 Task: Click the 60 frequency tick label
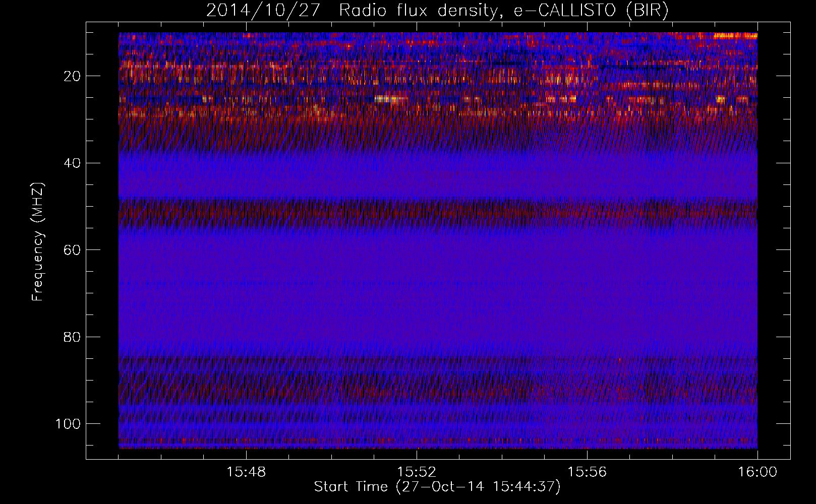(72, 249)
